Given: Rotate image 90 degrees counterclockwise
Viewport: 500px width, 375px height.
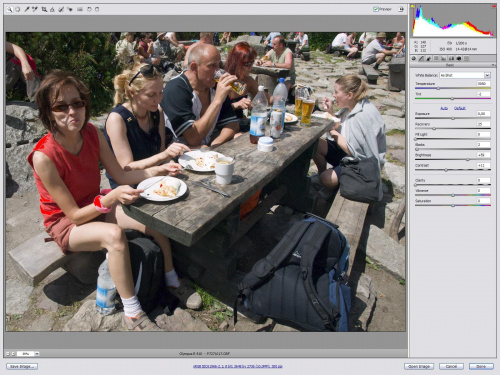Looking at the screenshot, I should pos(89,9).
